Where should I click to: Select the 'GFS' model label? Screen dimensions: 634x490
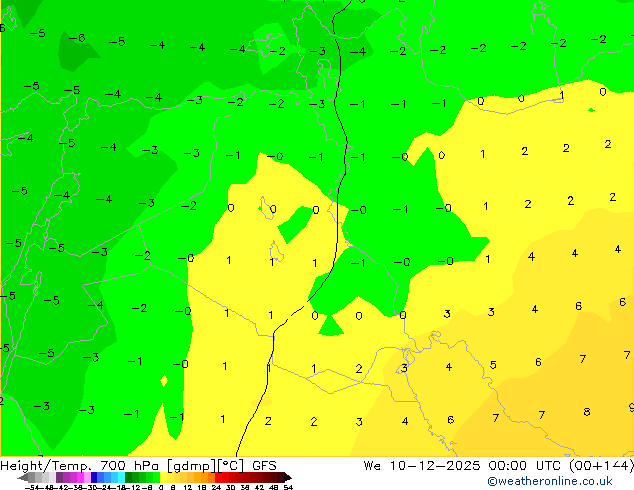point(264,466)
